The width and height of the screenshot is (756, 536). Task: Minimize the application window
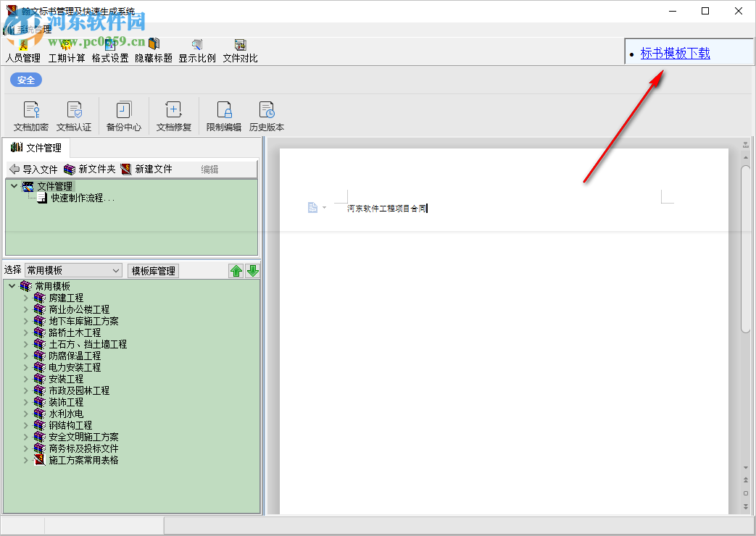tap(673, 11)
